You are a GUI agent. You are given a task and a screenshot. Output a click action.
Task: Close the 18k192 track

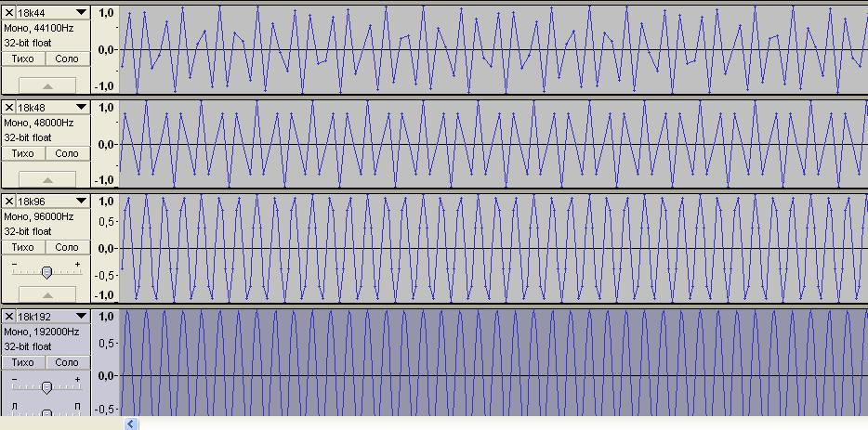coord(9,317)
